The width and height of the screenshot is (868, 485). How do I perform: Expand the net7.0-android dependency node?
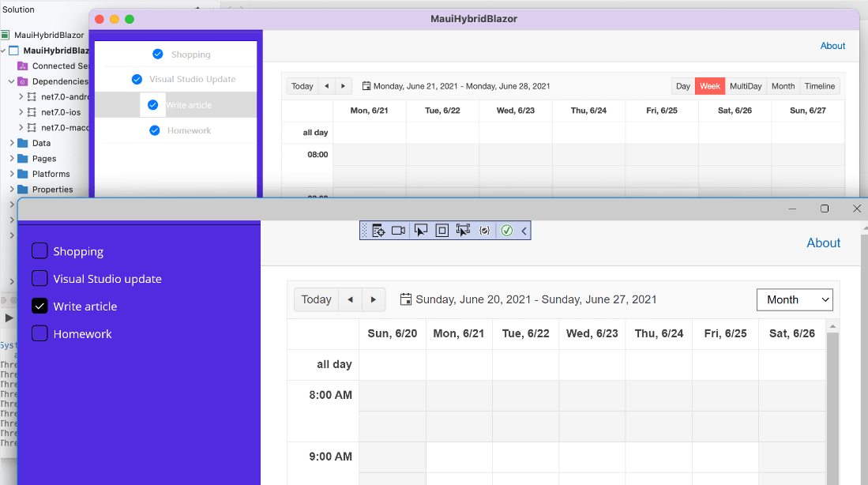point(21,96)
